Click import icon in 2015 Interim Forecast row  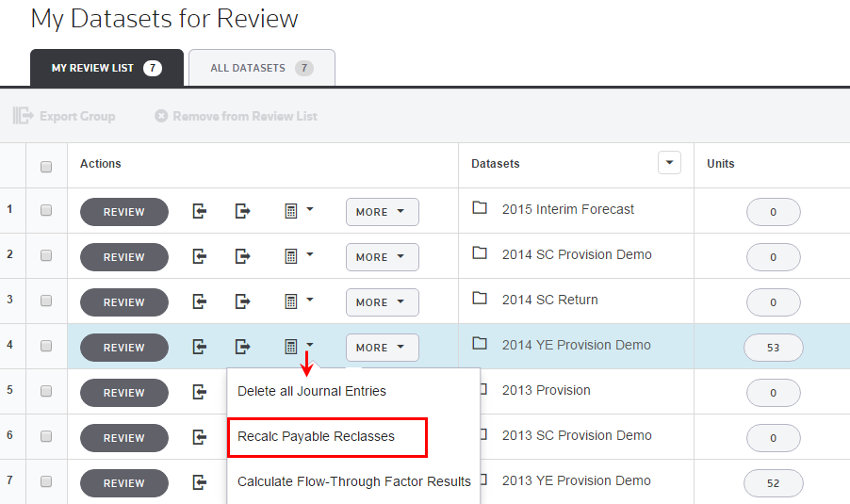click(200, 212)
